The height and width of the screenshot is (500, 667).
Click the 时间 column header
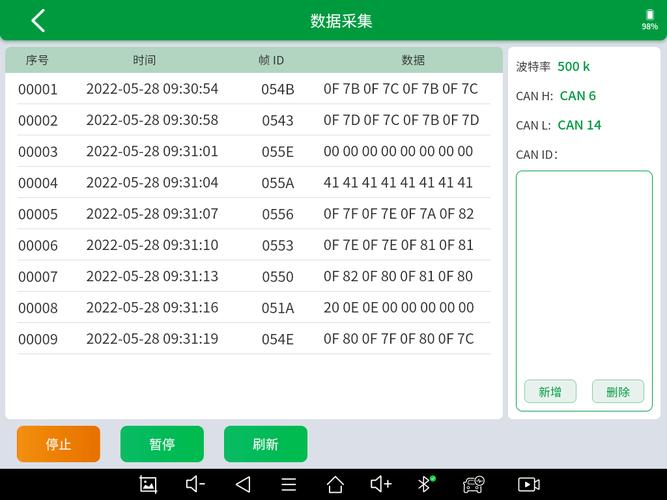[144, 60]
